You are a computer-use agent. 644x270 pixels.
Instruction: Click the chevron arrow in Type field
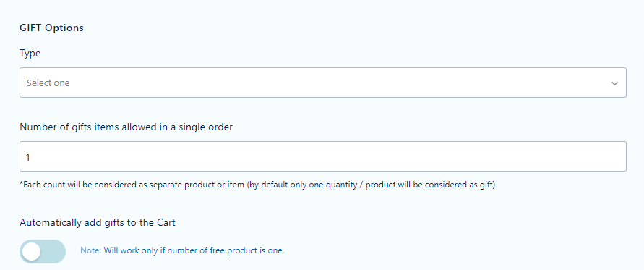614,83
